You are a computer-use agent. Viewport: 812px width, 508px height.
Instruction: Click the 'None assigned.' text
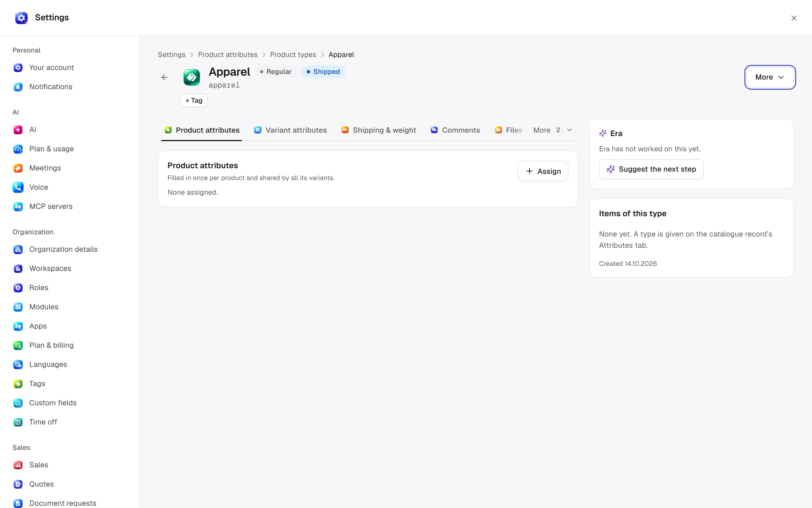point(193,192)
